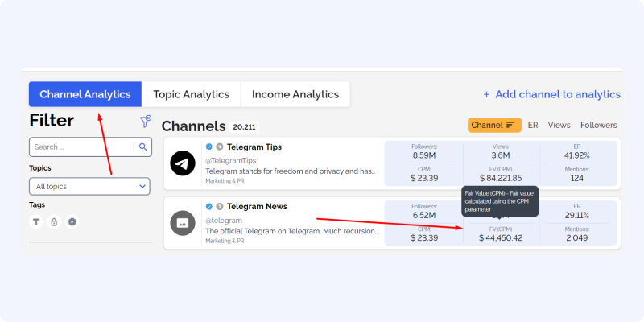Clear filters with the funnel icon

(x=146, y=122)
